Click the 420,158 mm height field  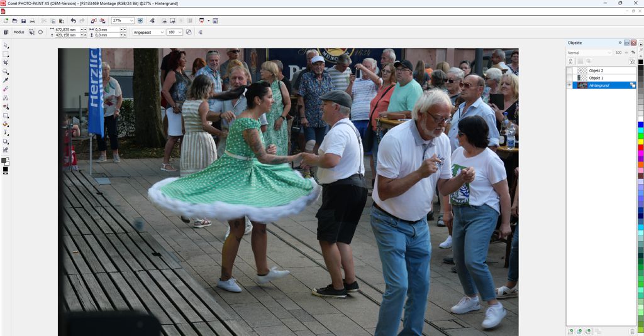pos(67,35)
